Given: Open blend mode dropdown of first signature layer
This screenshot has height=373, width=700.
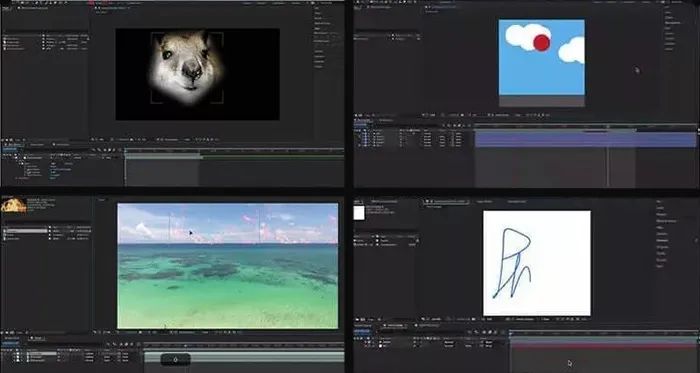Looking at the screenshot, I should coord(450,342).
